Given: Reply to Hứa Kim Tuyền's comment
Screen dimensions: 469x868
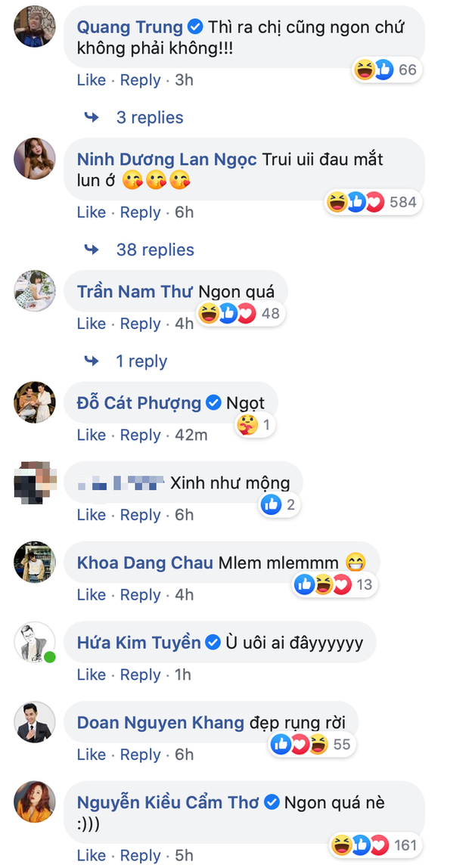Looking at the screenshot, I should click(140, 674).
